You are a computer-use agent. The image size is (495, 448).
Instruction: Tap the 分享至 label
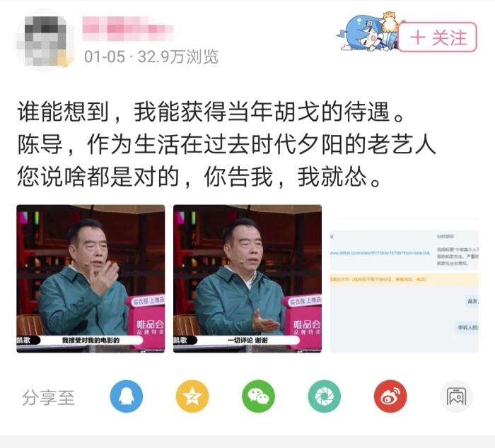tap(48, 398)
